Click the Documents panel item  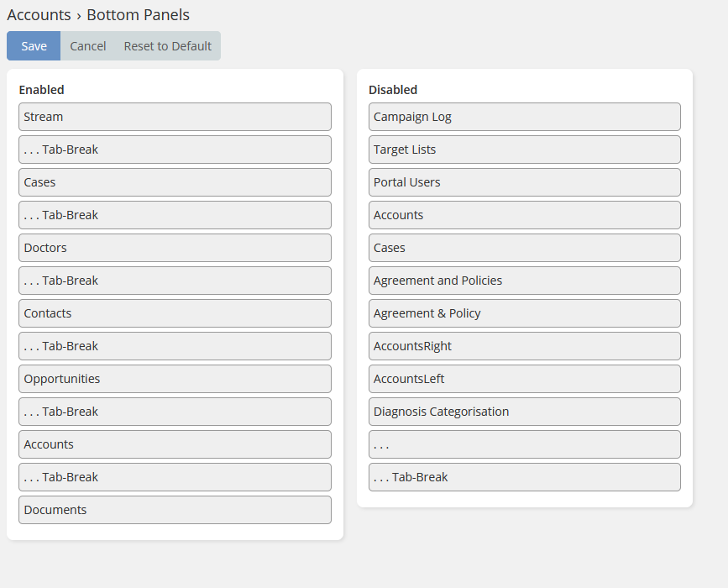(175, 510)
